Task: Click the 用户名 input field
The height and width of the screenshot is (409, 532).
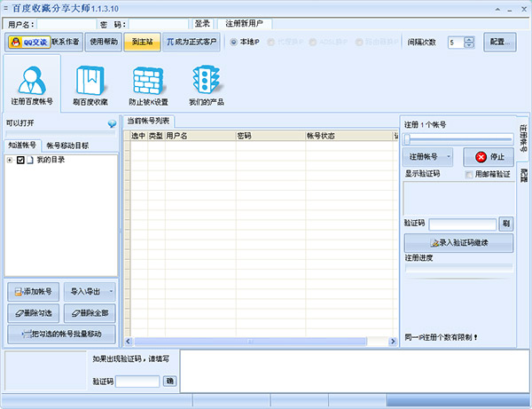Action: click(66, 25)
